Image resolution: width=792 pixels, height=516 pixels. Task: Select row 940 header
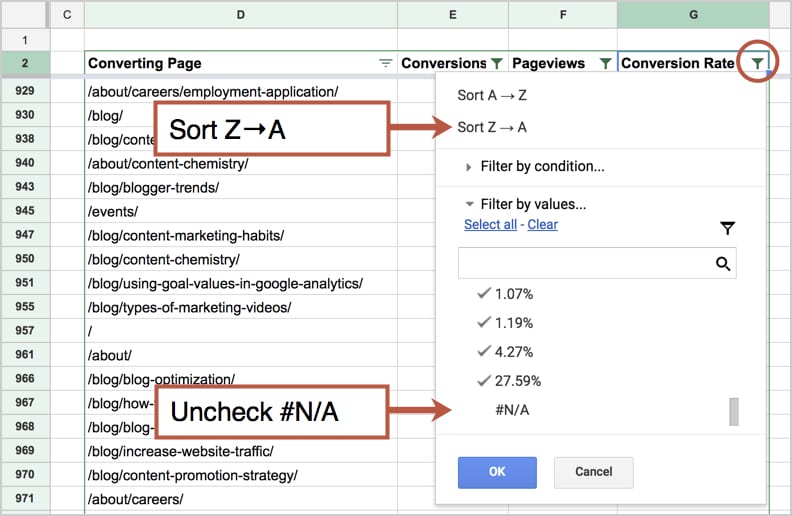click(25, 163)
